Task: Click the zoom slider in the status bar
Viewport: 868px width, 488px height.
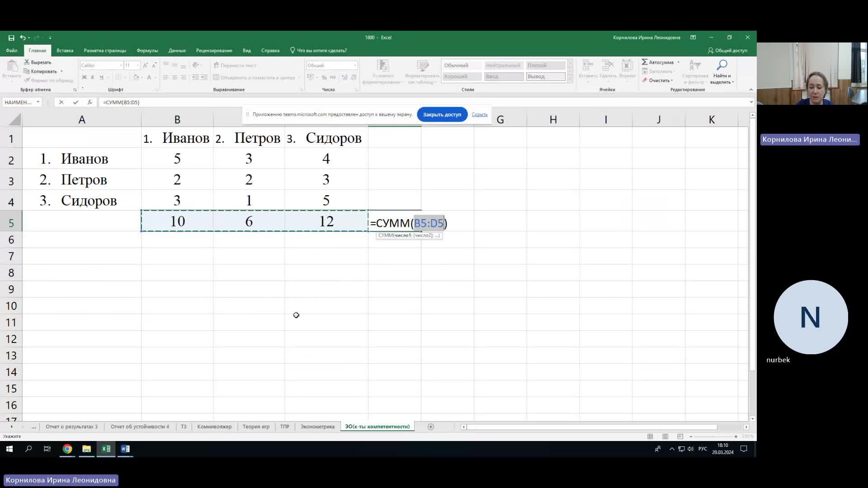Action: pos(713,436)
